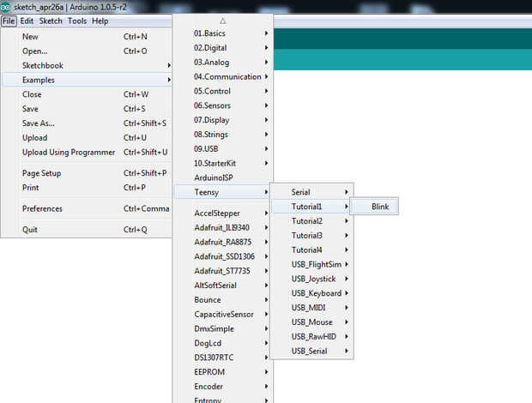The width and height of the screenshot is (532, 403).
Task: Open the Serial submenu under Teensy
Action: [311, 192]
